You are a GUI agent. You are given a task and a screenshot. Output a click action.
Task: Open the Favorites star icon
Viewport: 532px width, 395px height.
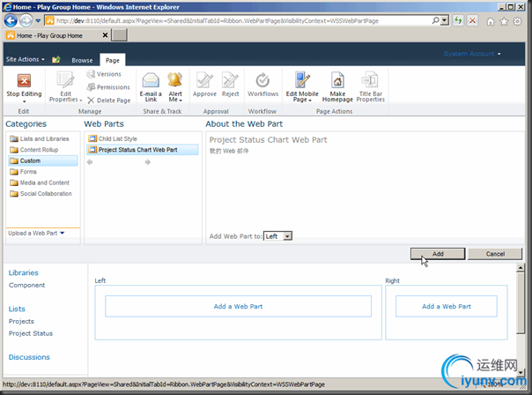point(504,22)
